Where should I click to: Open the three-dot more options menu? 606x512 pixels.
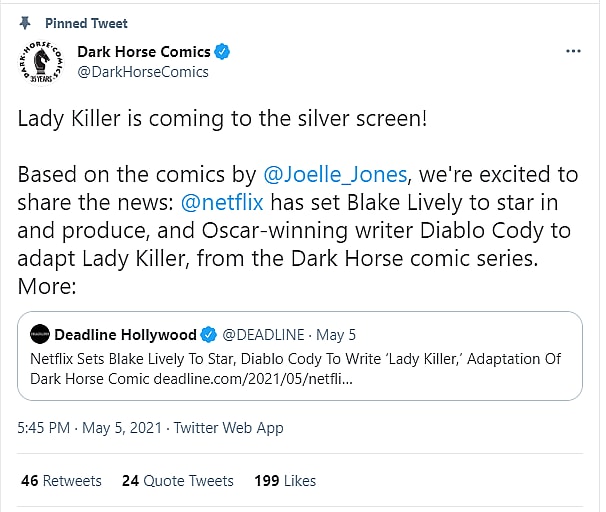573,50
